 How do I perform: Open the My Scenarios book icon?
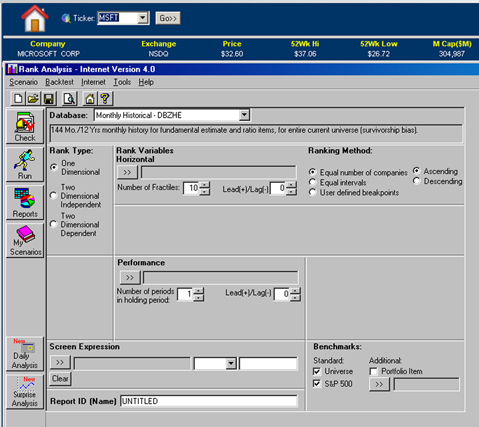coord(25,241)
